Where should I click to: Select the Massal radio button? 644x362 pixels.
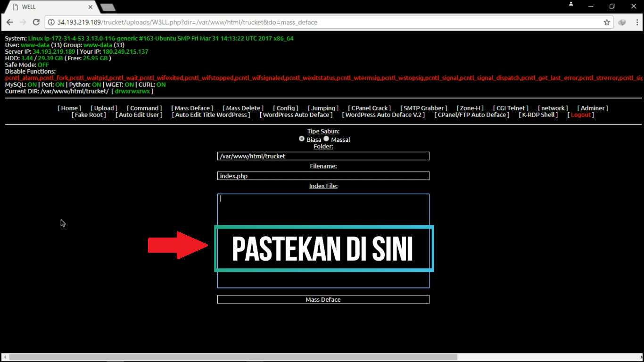coord(326,139)
